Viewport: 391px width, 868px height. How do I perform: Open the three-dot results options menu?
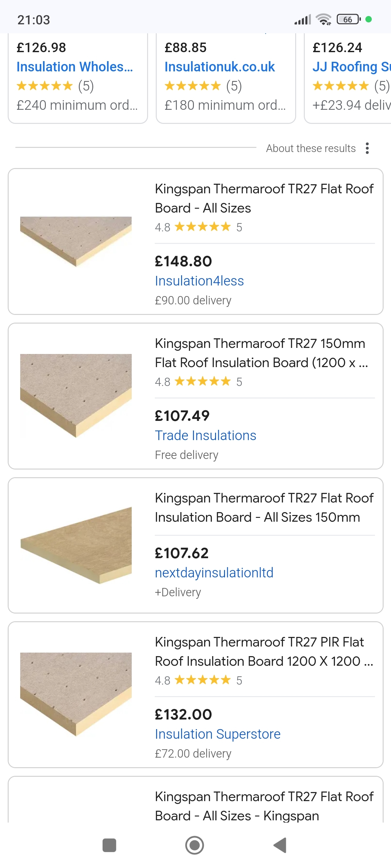click(x=367, y=148)
